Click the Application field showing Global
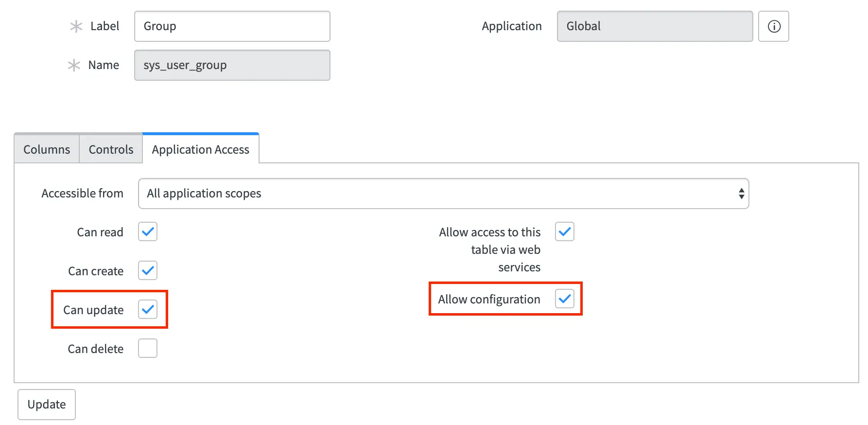 (x=655, y=26)
